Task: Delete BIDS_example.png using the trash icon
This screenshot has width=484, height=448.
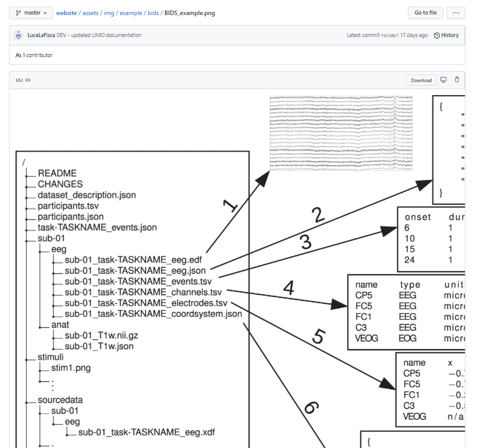Action: point(456,80)
